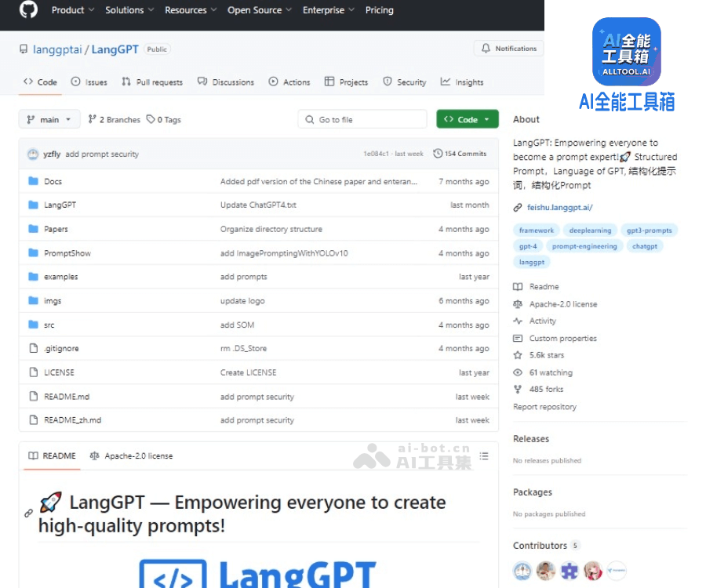
Task: View the 2 Branches list
Action: tap(115, 119)
